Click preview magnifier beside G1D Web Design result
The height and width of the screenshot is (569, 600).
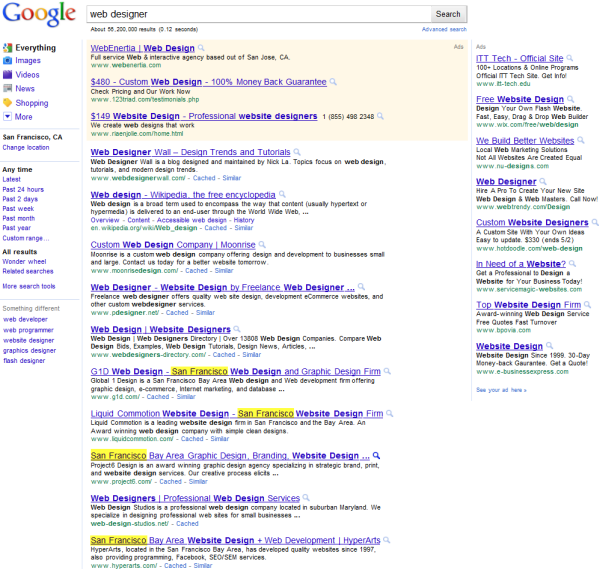click(387, 371)
